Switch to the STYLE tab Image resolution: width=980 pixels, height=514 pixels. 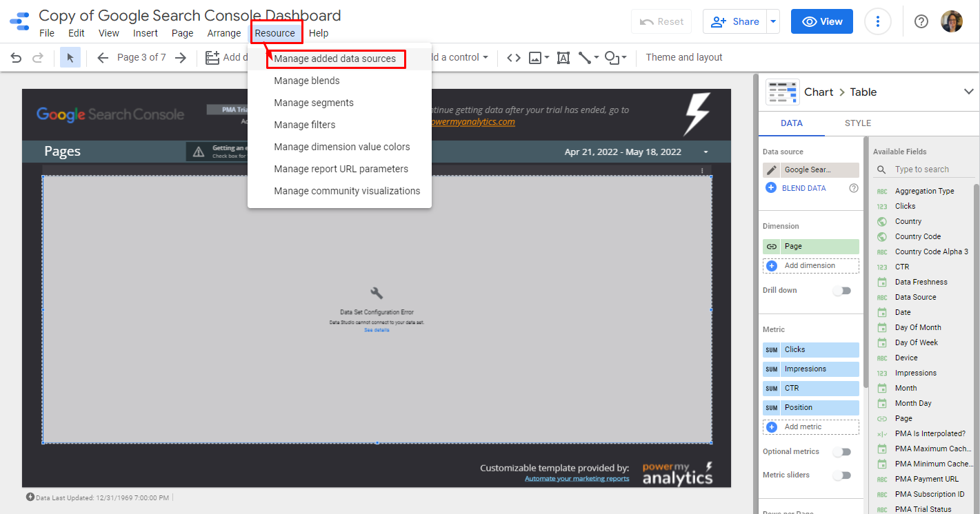coord(858,123)
